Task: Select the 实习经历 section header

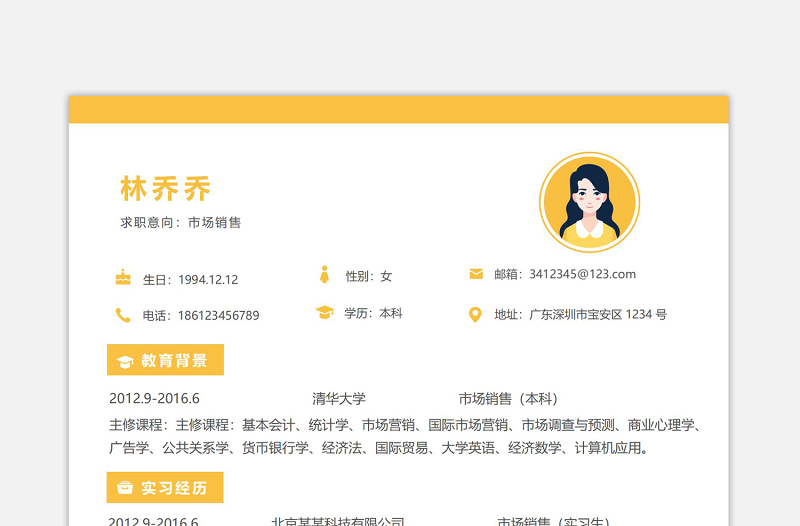Action: click(x=165, y=487)
